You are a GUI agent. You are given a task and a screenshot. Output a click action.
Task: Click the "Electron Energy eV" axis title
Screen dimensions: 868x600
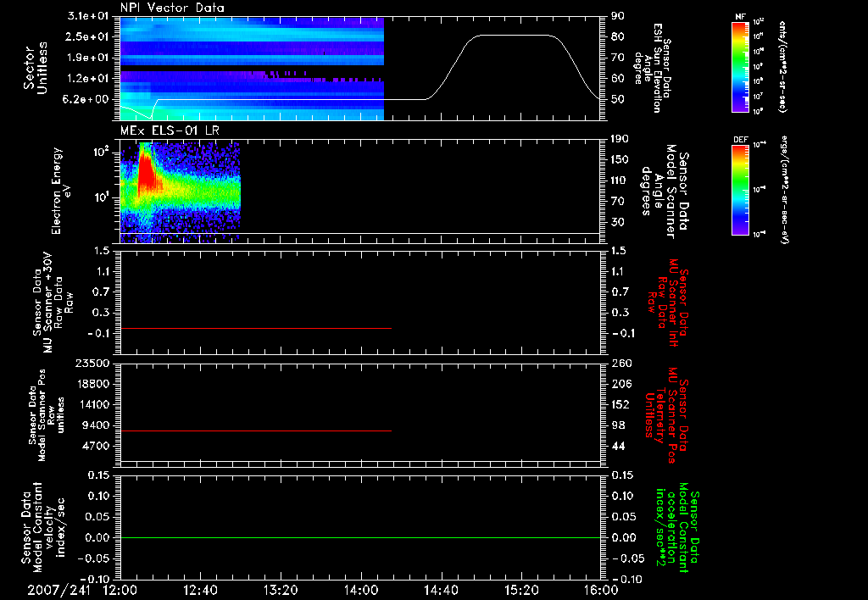pos(62,191)
